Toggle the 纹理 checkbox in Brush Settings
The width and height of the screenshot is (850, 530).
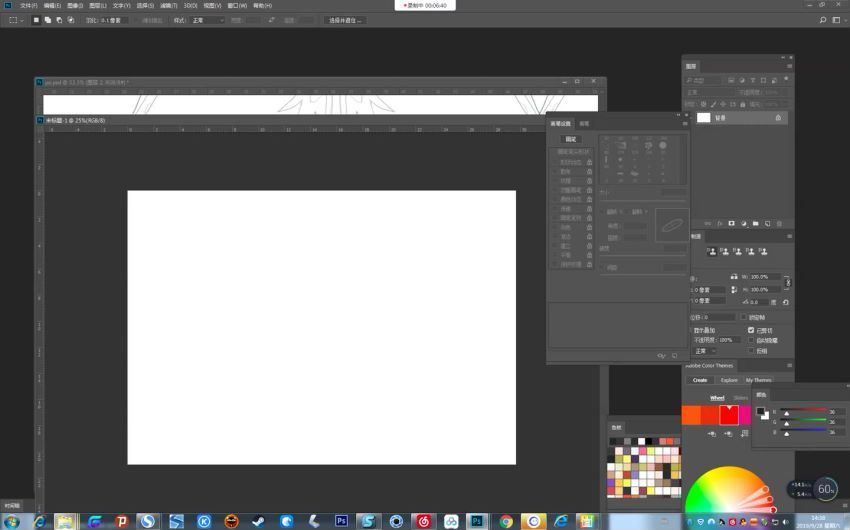click(555, 181)
